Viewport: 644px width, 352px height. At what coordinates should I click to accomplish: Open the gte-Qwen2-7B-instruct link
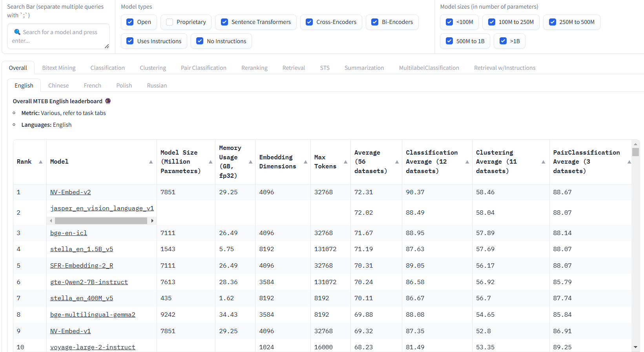coord(89,282)
